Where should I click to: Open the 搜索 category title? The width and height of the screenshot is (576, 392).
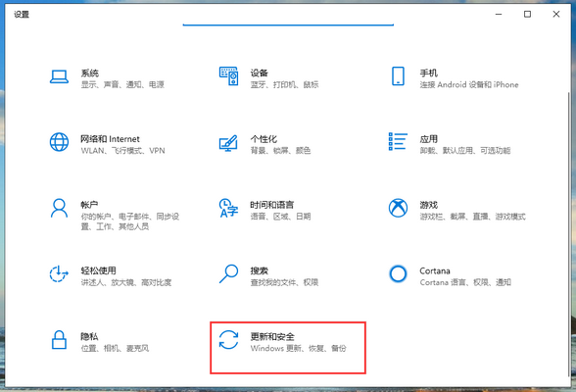point(260,270)
